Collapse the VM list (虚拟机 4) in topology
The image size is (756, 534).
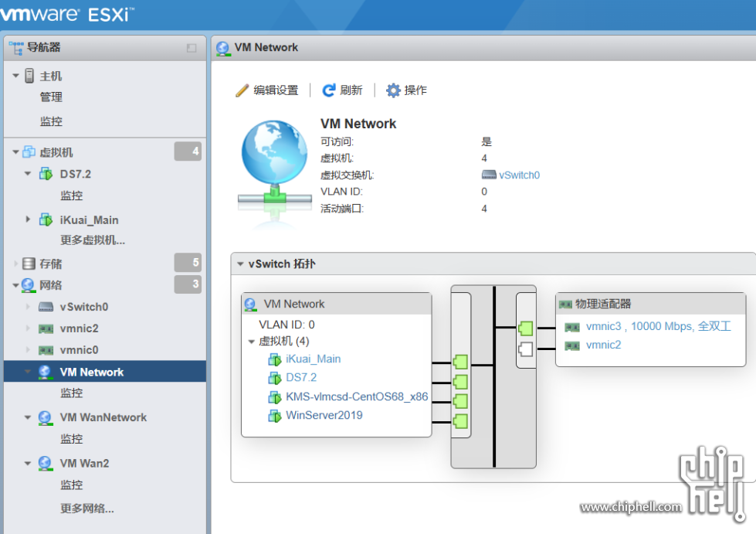(251, 342)
